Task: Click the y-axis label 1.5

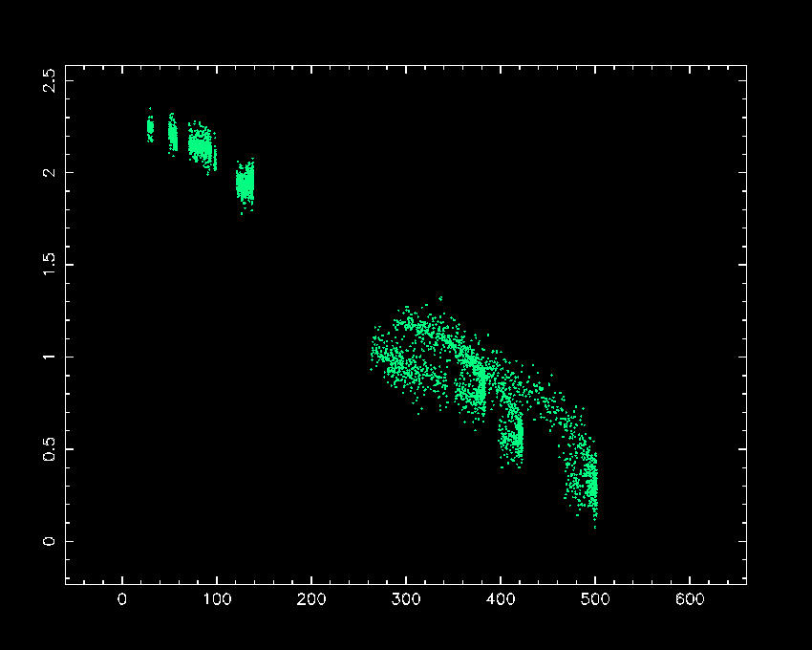Action: [x=49, y=265]
